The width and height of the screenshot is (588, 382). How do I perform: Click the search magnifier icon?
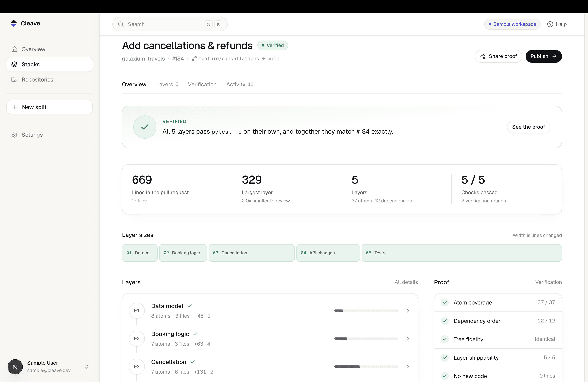click(121, 24)
